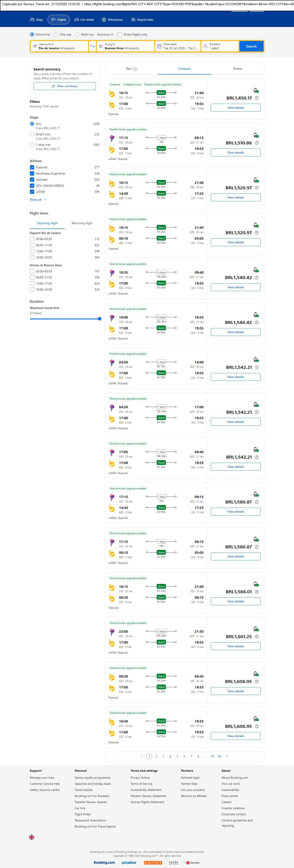Click the next page arrow in pagination
The image size is (294, 868).
[227, 756]
